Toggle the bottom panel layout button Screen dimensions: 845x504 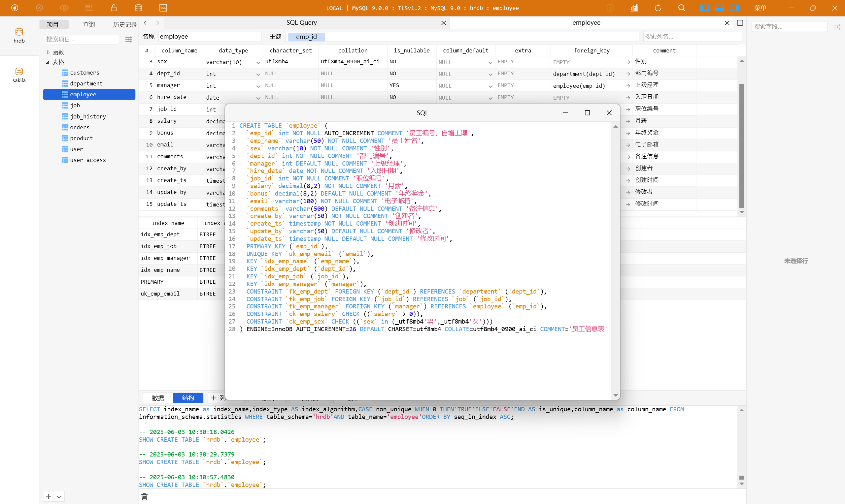pos(719,8)
